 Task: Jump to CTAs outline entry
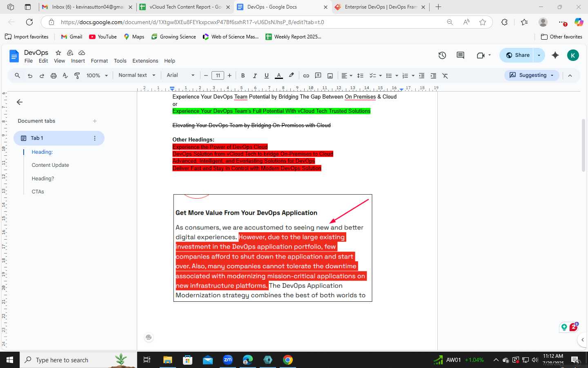pyautogui.click(x=38, y=192)
